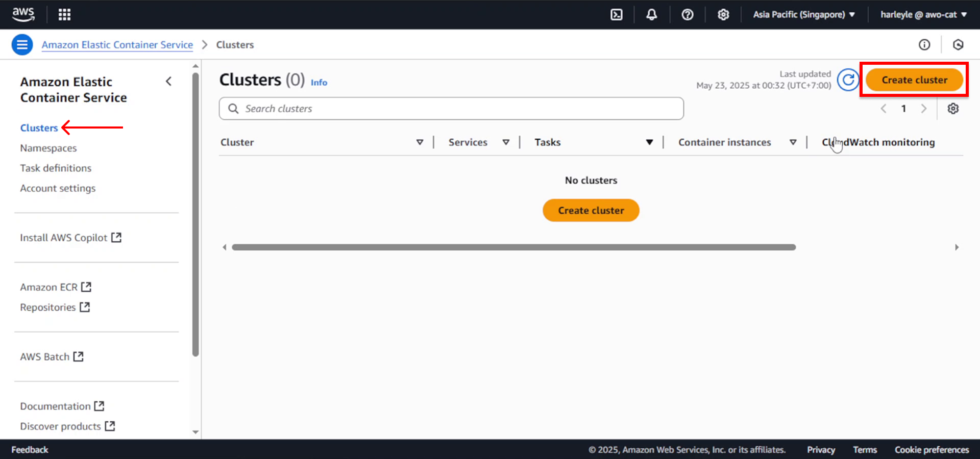The width and height of the screenshot is (980, 459).
Task: Click external link icon beside Documentation
Action: [99, 406]
